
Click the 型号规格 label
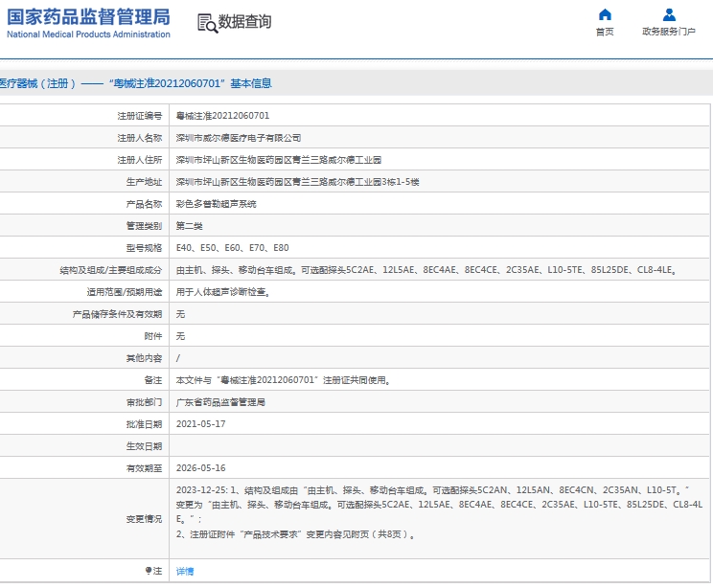click(x=144, y=248)
